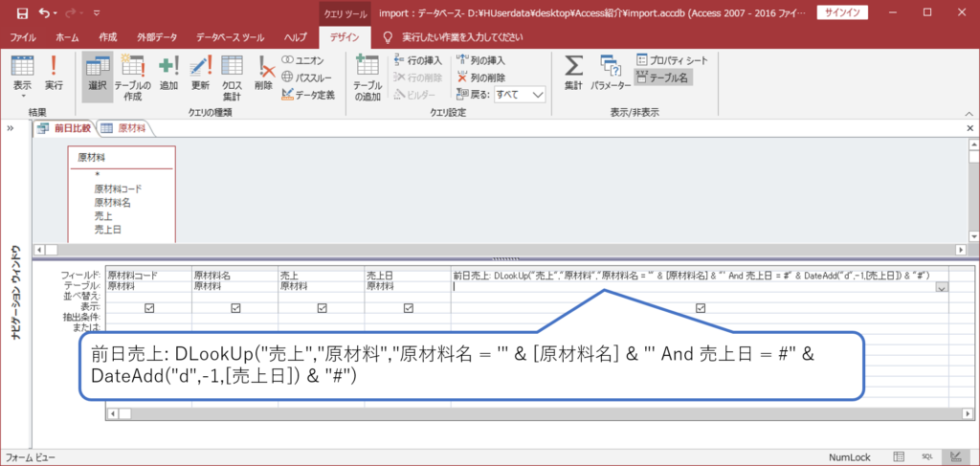Click right arrow of design grid horizontal scrollbar
Image resolution: width=980 pixels, height=466 pixels.
coord(969,413)
